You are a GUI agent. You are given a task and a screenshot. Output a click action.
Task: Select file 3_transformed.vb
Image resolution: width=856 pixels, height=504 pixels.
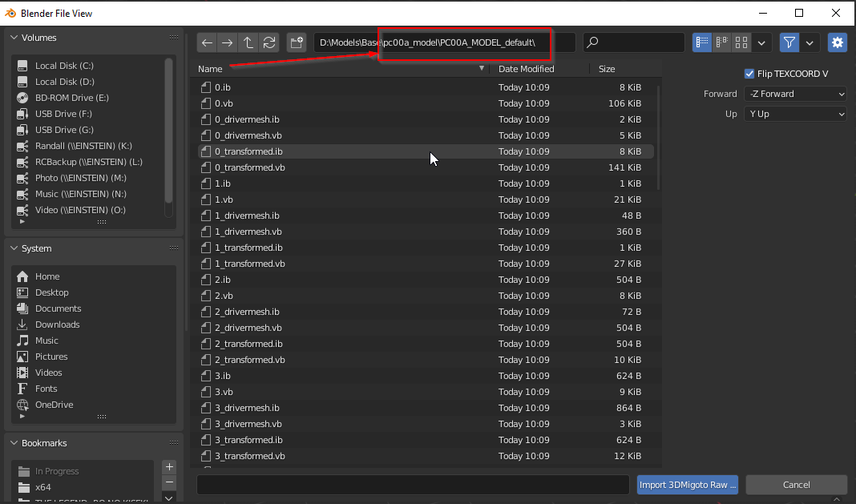pyautogui.click(x=426, y=456)
